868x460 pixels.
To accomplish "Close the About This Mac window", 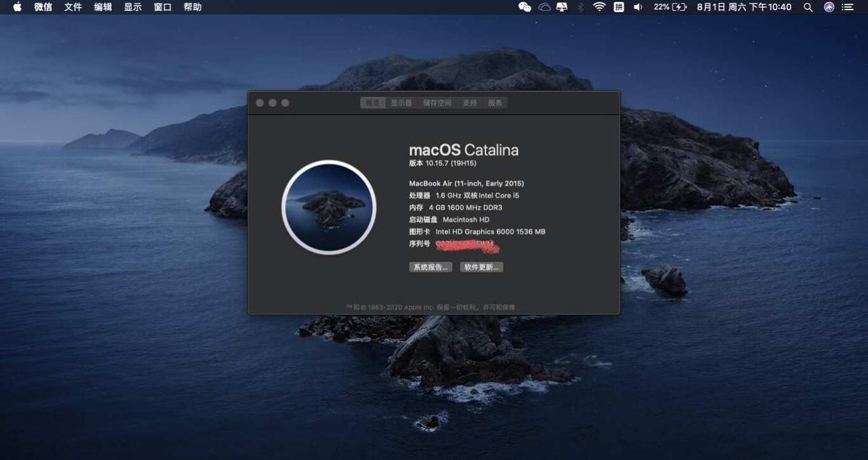I will tap(260, 103).
